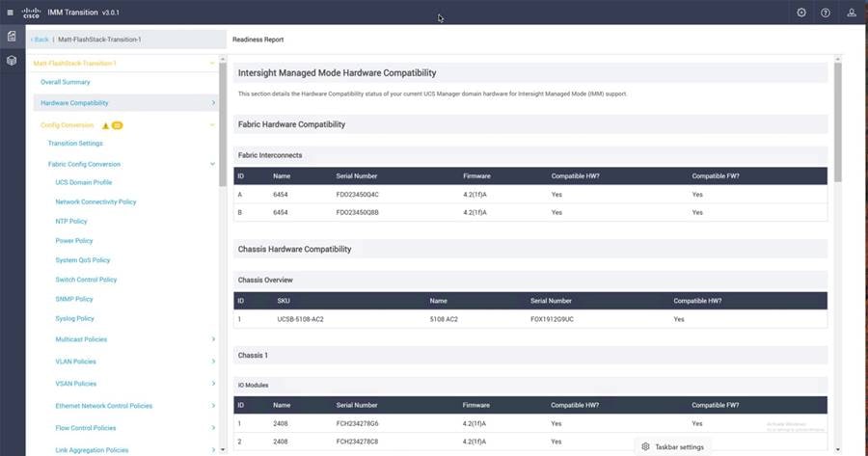Open the settings gear icon in header
868x456 pixels.
801,13
